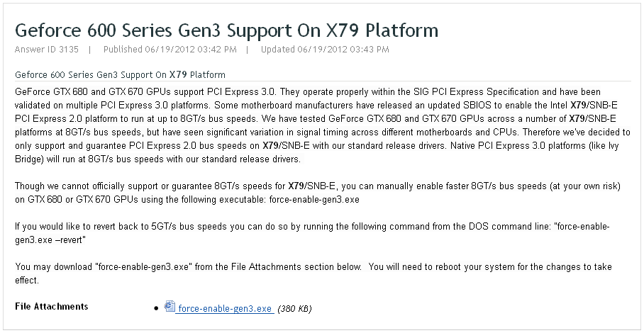The width and height of the screenshot is (644, 333).
Task: Click the Answer ID 3135 text
Action: point(46,50)
